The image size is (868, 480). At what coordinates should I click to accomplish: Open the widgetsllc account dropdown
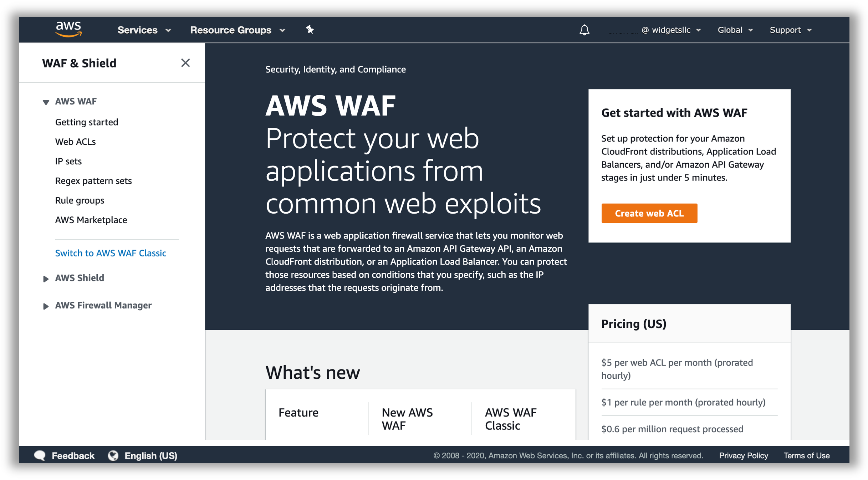coord(671,30)
